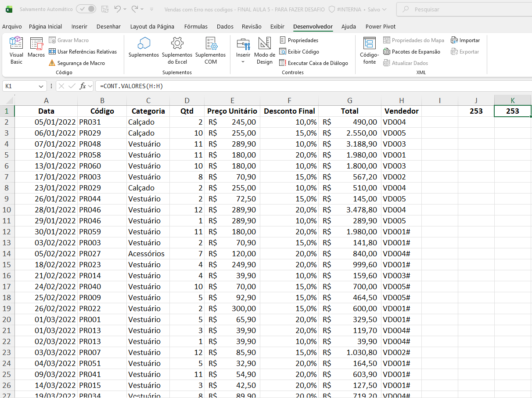Open the Power Pivot tab
Image resolution: width=532 pixels, height=398 pixels.
point(380,27)
